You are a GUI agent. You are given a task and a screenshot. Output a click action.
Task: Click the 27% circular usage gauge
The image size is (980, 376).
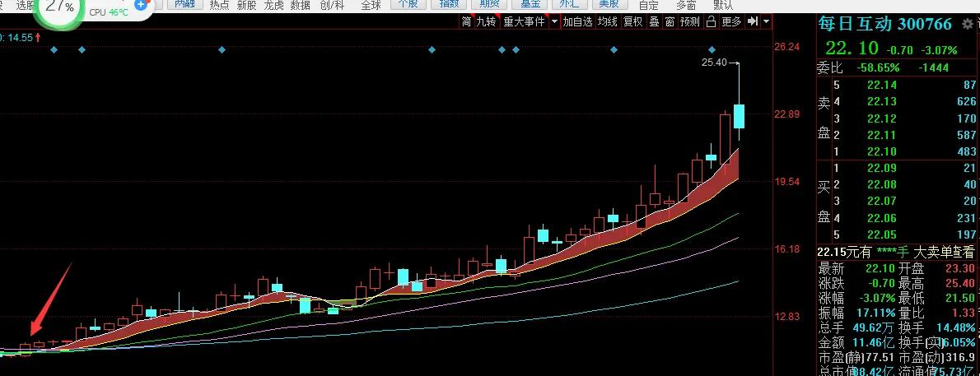coord(58,9)
